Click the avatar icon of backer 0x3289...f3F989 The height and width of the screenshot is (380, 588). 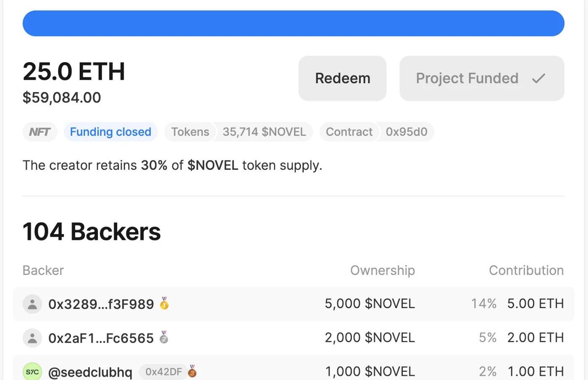click(x=32, y=304)
